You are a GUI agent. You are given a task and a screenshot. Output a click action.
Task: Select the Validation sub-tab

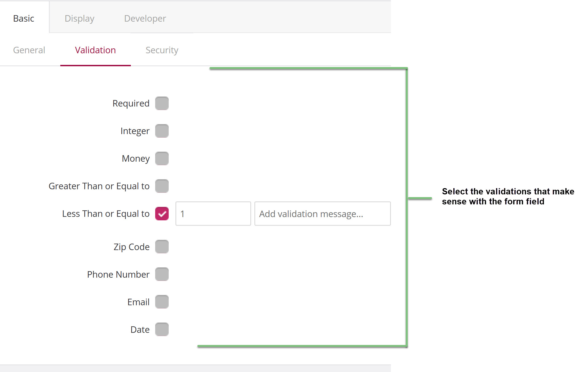pyautogui.click(x=95, y=50)
